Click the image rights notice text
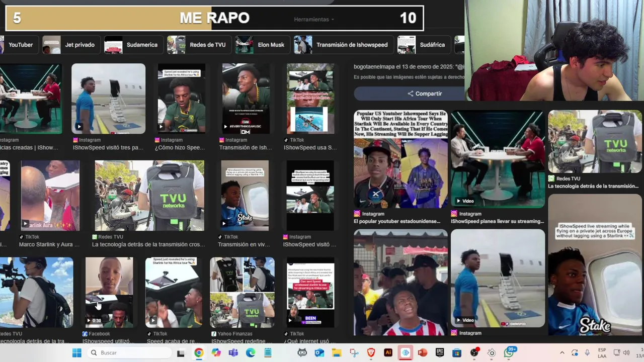This screenshot has height=362, width=644. coord(409,77)
